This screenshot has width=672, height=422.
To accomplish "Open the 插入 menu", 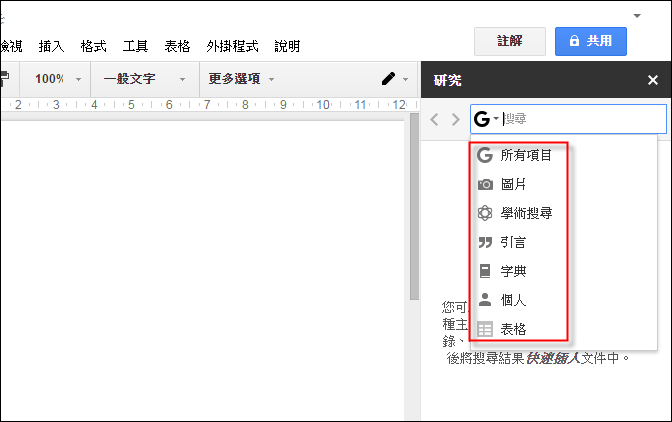I will 51,46.
